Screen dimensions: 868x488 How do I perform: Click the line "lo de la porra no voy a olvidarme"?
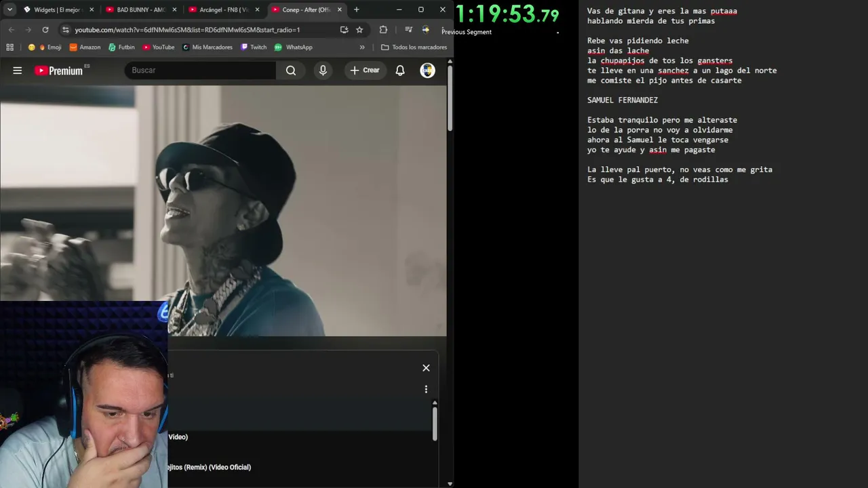tap(660, 130)
